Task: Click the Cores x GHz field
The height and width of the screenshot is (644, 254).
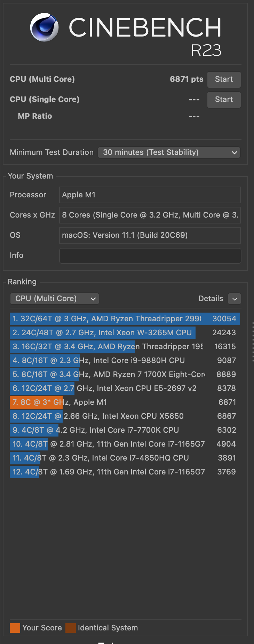Action: pyautogui.click(x=150, y=215)
